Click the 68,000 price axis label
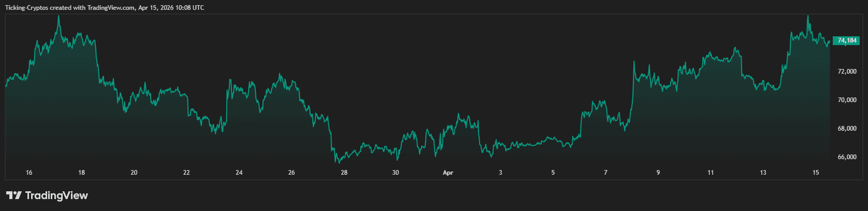This screenshot has width=868, height=211. tap(847, 129)
